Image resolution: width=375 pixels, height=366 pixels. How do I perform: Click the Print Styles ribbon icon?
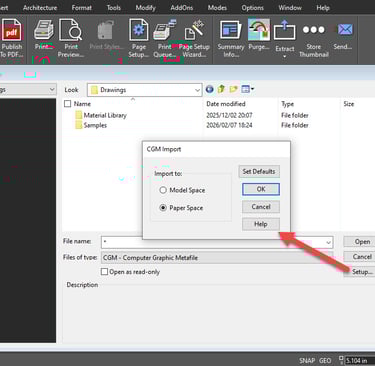point(106,31)
